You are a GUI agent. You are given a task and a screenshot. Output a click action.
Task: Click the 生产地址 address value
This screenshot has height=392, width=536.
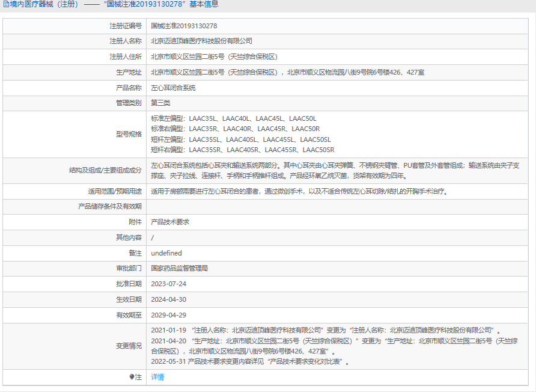pos(288,73)
